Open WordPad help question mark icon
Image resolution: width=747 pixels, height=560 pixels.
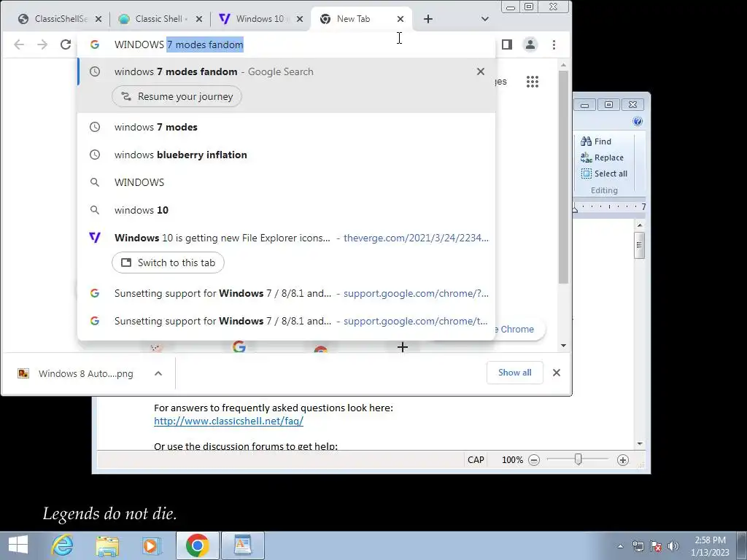pyautogui.click(x=638, y=122)
